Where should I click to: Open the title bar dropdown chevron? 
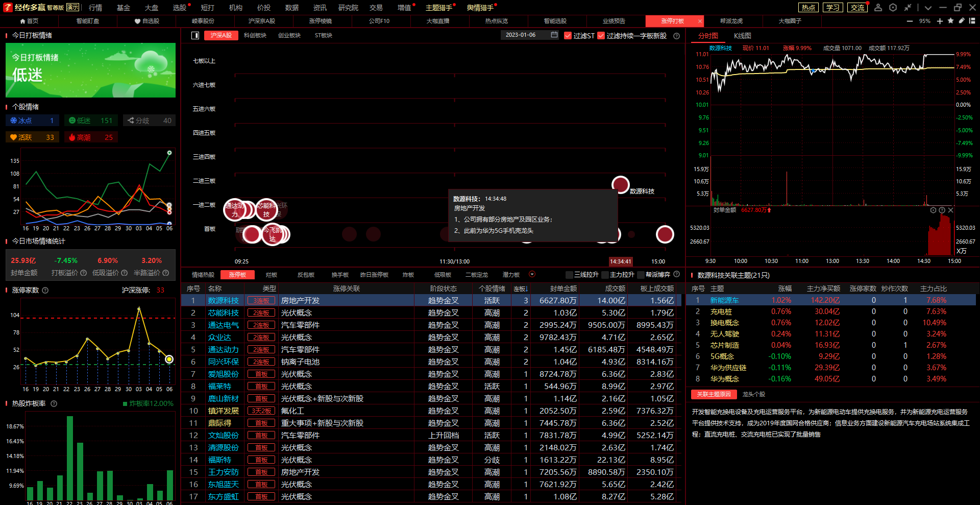[928, 8]
